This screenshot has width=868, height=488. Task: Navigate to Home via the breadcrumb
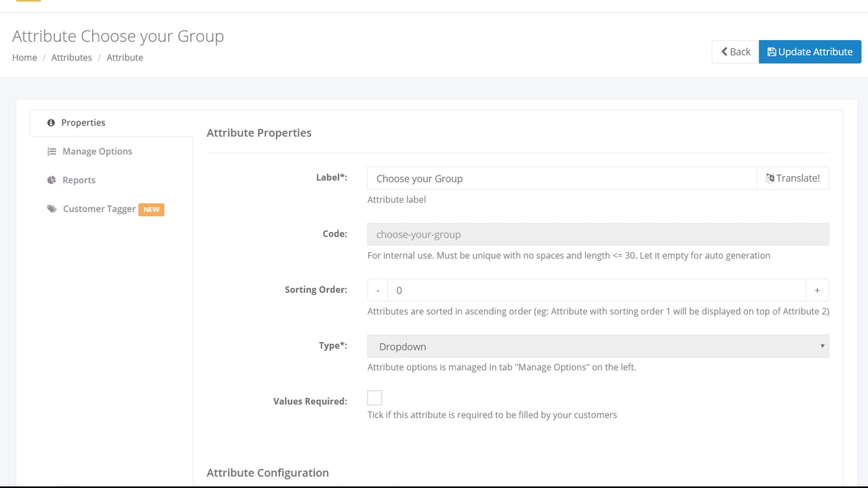tap(24, 57)
